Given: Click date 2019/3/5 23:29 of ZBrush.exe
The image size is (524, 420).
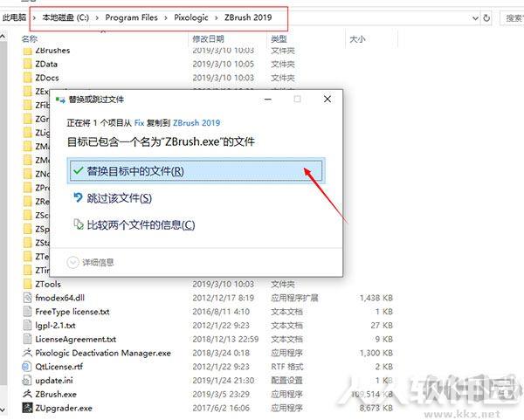Looking at the screenshot, I should 221,395.
